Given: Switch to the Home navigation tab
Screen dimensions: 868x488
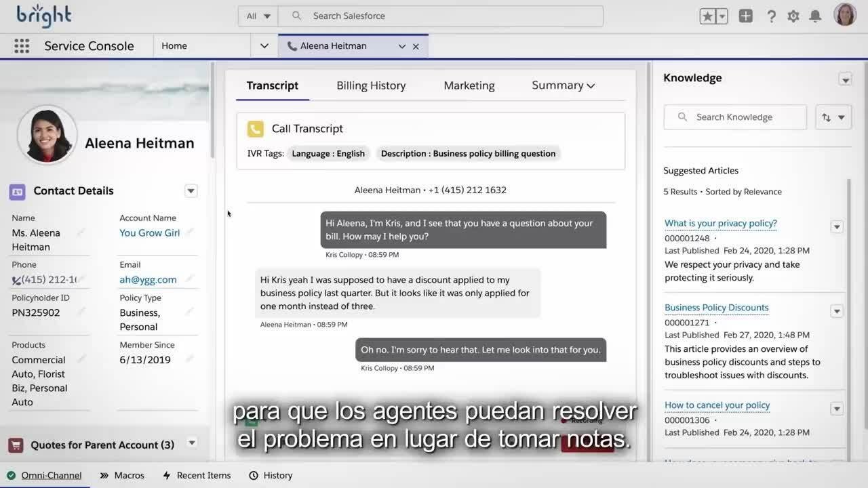Looking at the screenshot, I should 174,46.
